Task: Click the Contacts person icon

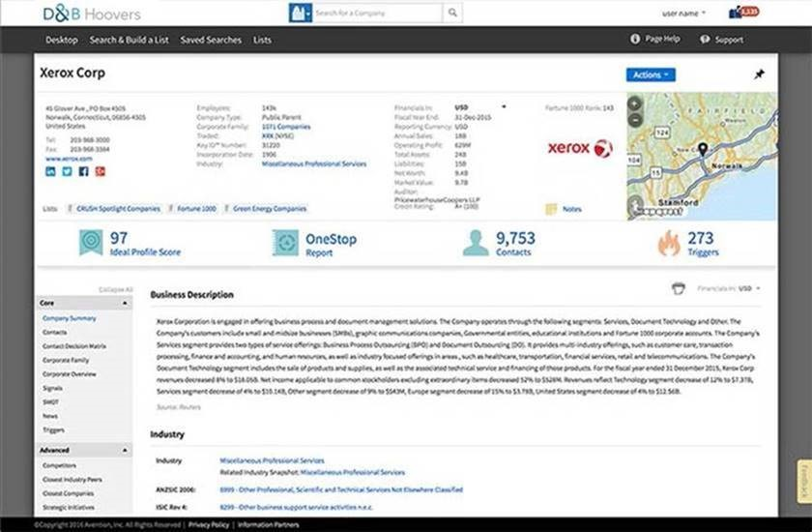Action: point(476,243)
